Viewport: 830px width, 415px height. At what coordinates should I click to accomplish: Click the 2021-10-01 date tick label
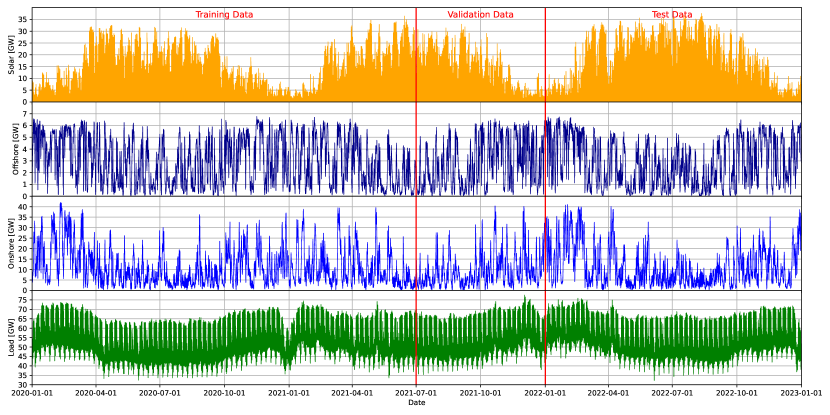point(481,393)
